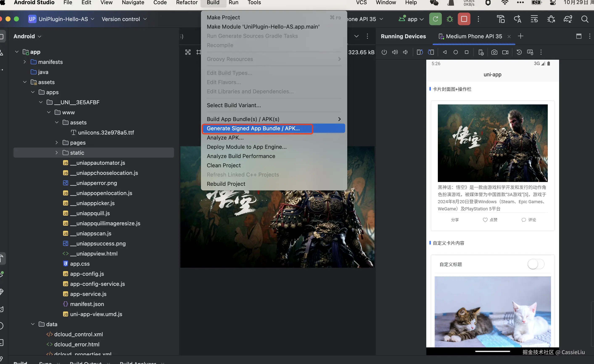
Task: Open manifest.json file in tree
Action: [87, 304]
